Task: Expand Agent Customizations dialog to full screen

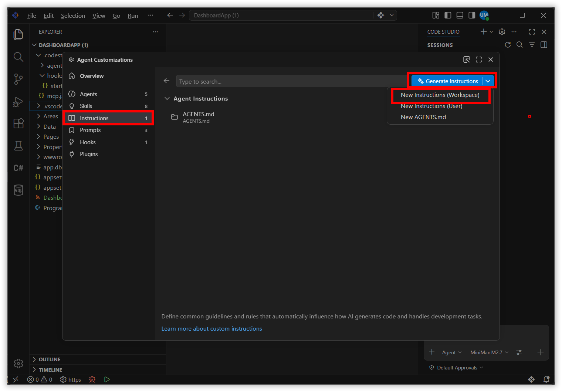Action: point(479,60)
